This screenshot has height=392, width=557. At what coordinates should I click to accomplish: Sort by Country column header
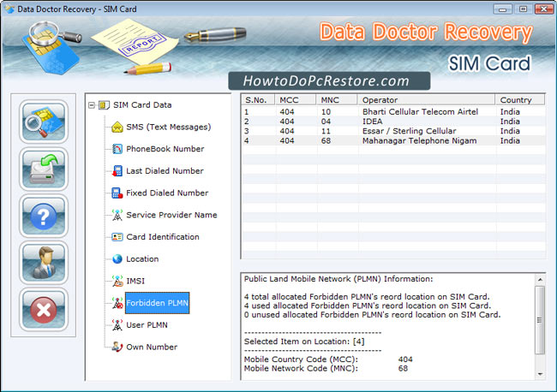click(520, 99)
